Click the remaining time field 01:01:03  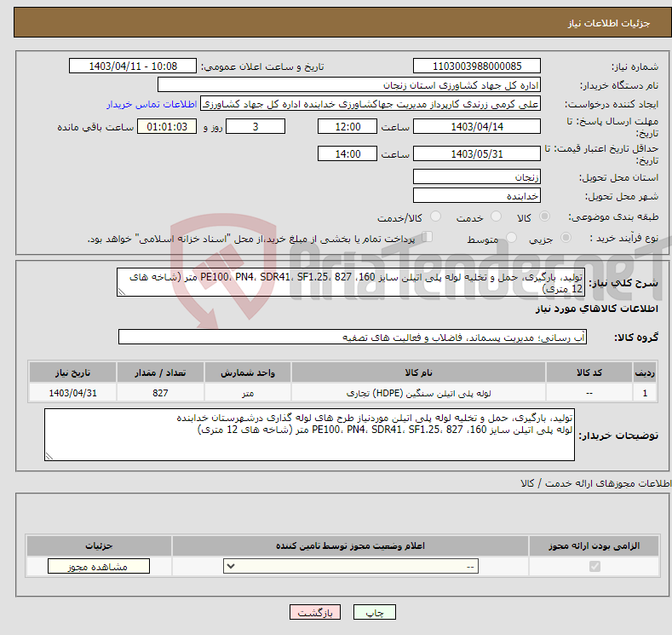[x=167, y=126]
